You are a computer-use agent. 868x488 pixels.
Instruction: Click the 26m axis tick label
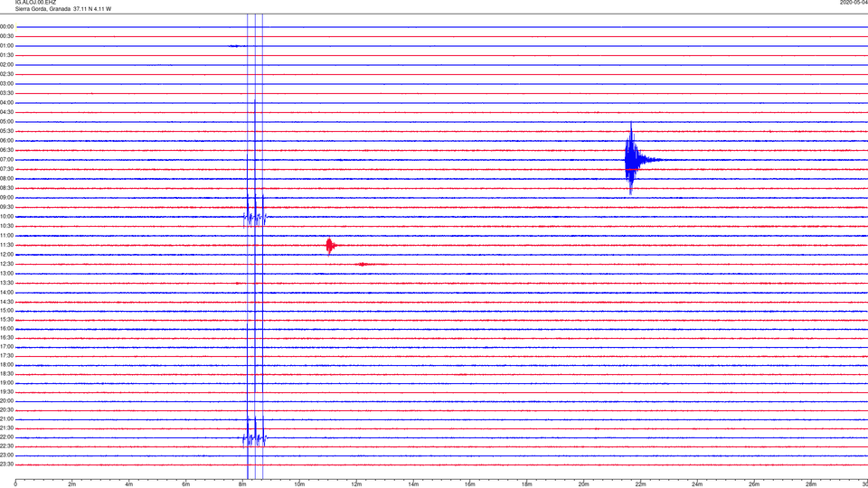pos(754,484)
